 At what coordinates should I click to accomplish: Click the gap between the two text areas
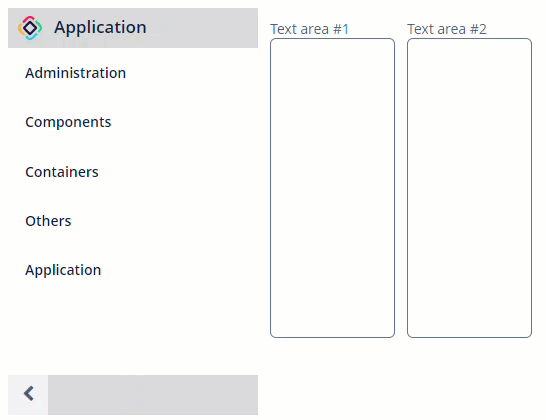click(x=401, y=188)
